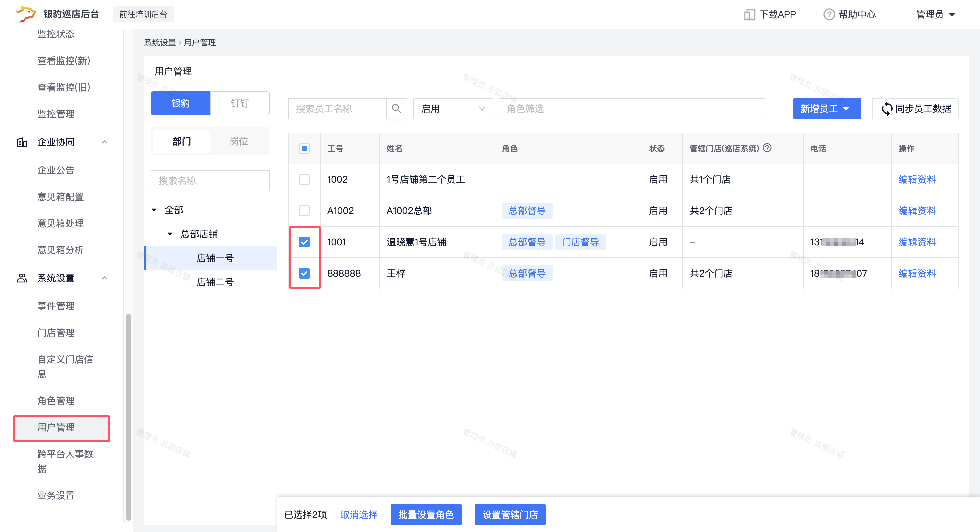Switch to the 岗位 tab
The image size is (980, 532).
click(239, 142)
